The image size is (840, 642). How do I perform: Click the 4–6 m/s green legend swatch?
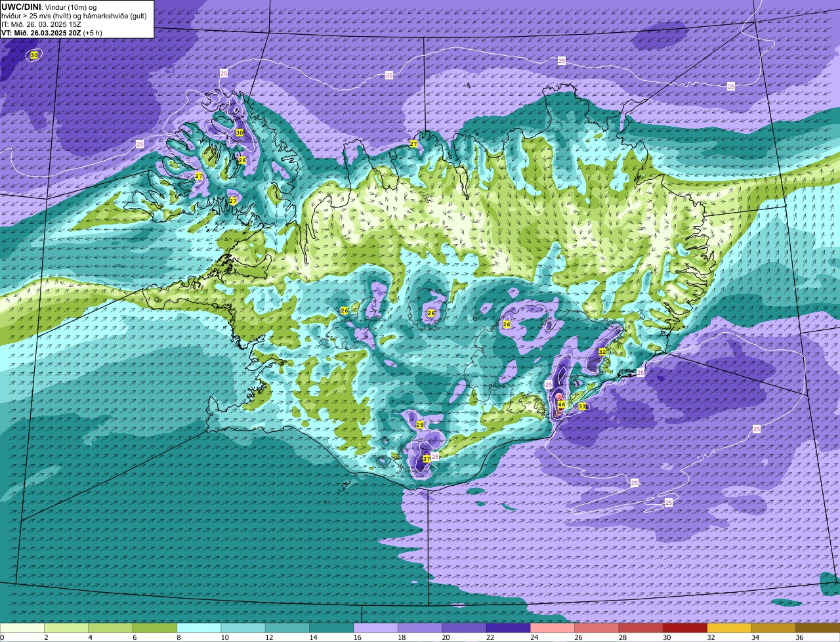coord(110,628)
